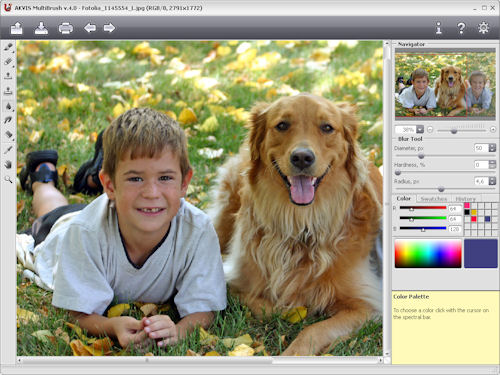Click the Hardness value field
The width and height of the screenshot is (500, 375).
point(481,164)
